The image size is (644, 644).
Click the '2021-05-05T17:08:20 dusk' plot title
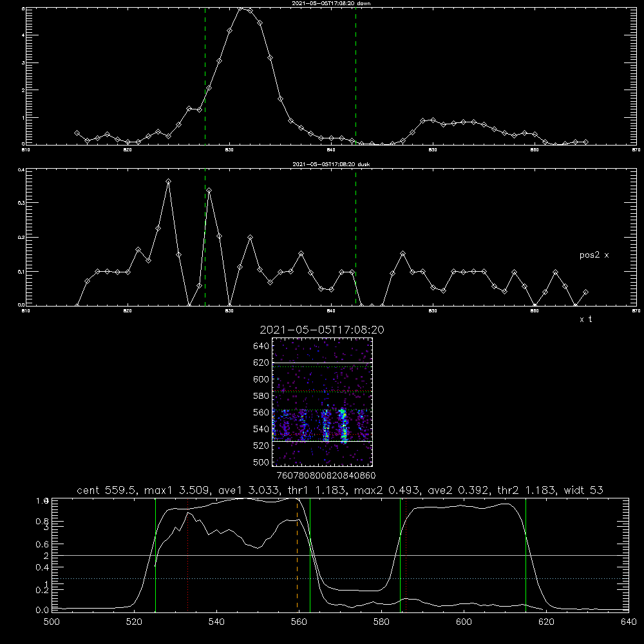(331, 164)
